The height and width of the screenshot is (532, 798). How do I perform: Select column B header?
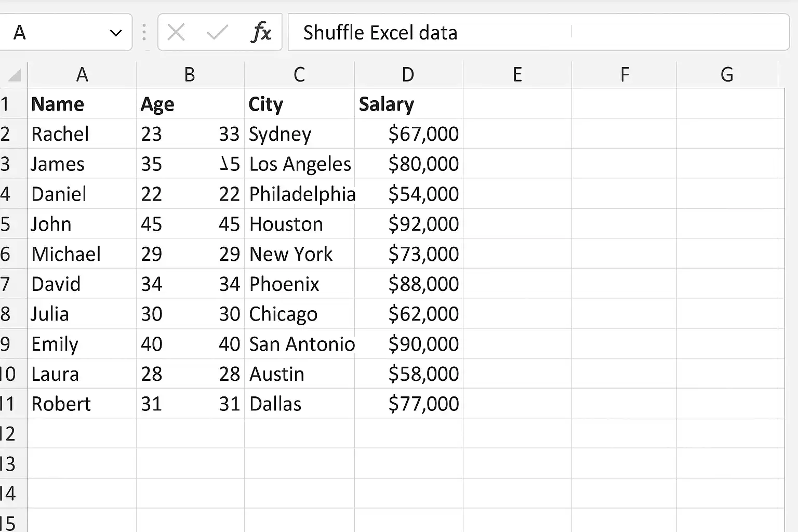[x=190, y=75]
